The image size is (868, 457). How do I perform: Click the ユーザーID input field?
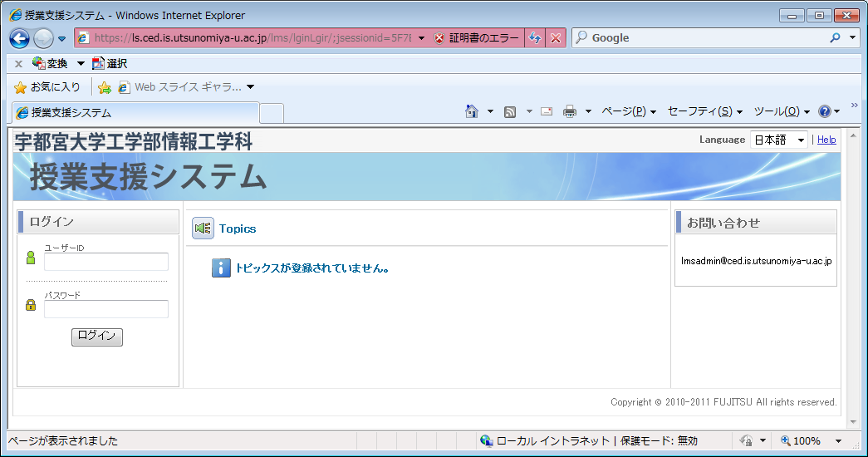coord(106,262)
